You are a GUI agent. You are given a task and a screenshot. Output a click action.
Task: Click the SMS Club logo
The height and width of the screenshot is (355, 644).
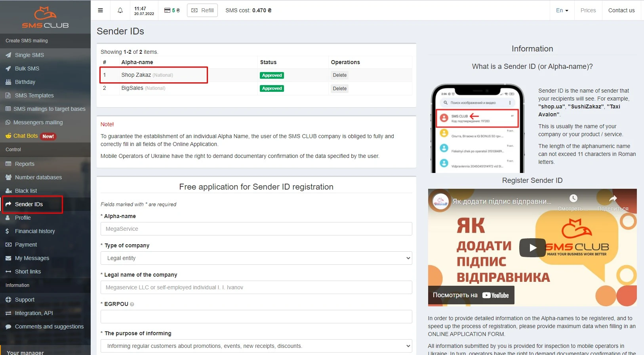click(45, 17)
